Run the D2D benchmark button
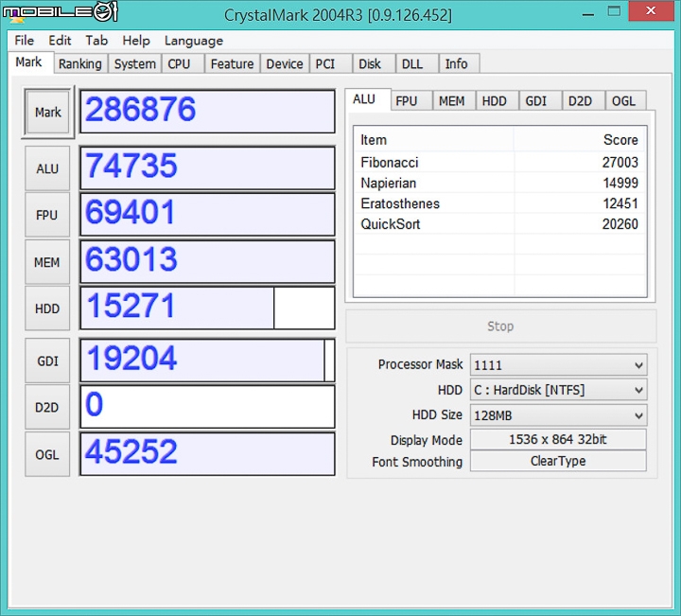Screen dimensions: 681x616 (x=47, y=408)
